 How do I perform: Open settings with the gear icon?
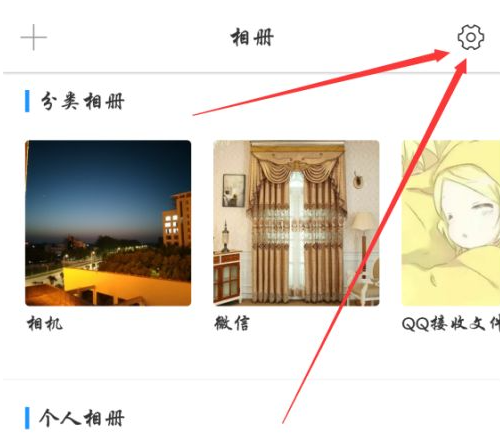click(470, 37)
